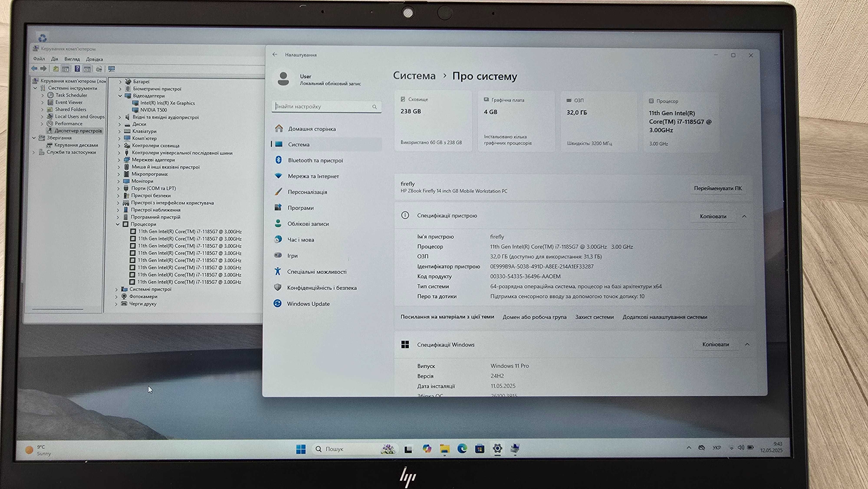Open Bluetooth та пристрої in Settings sidebar
This screenshot has height=489, width=868.
(315, 160)
